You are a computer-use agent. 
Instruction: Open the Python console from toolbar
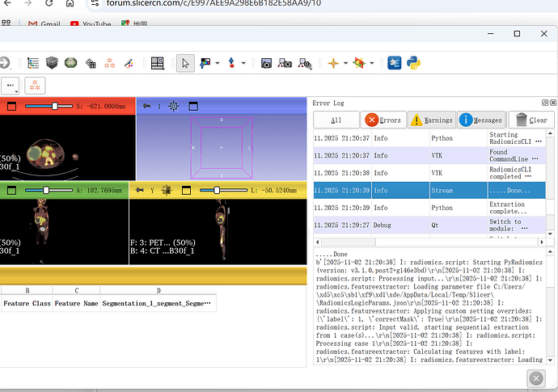[x=414, y=63]
